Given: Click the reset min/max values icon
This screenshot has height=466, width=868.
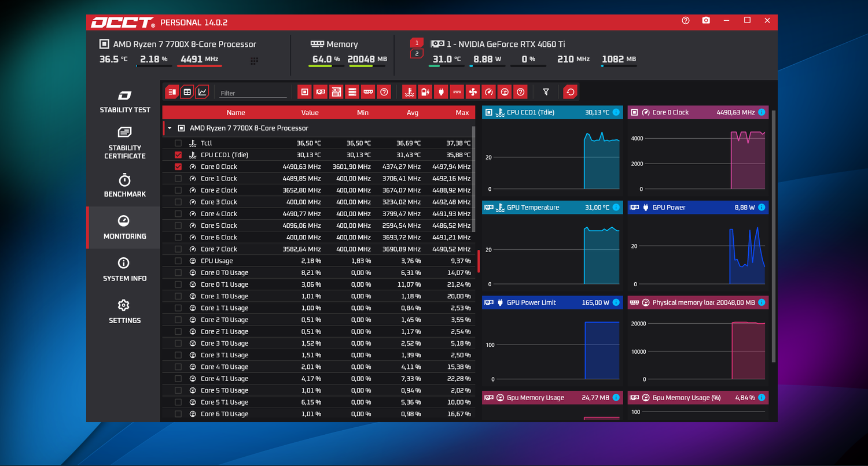Looking at the screenshot, I should click(571, 91).
